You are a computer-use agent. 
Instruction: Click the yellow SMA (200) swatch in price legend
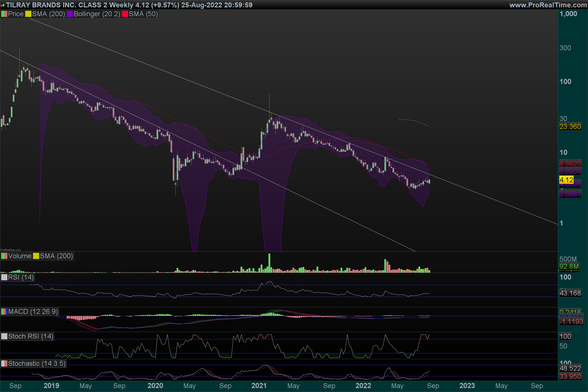pyautogui.click(x=28, y=14)
